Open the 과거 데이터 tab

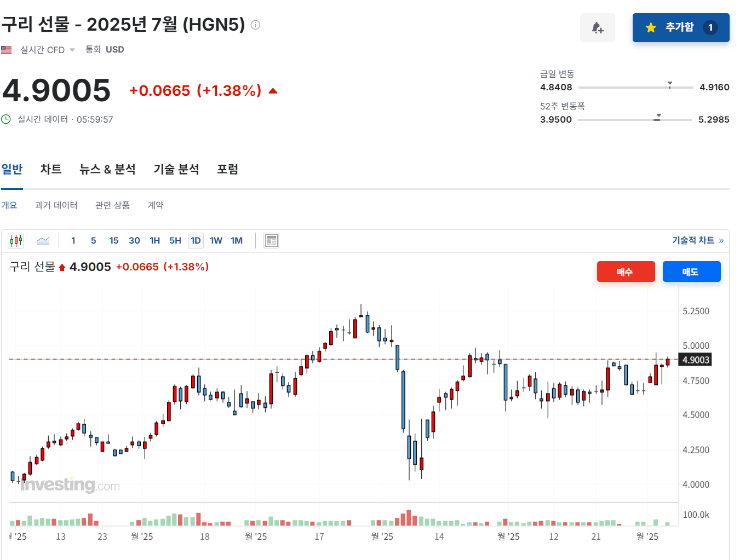[x=55, y=205]
